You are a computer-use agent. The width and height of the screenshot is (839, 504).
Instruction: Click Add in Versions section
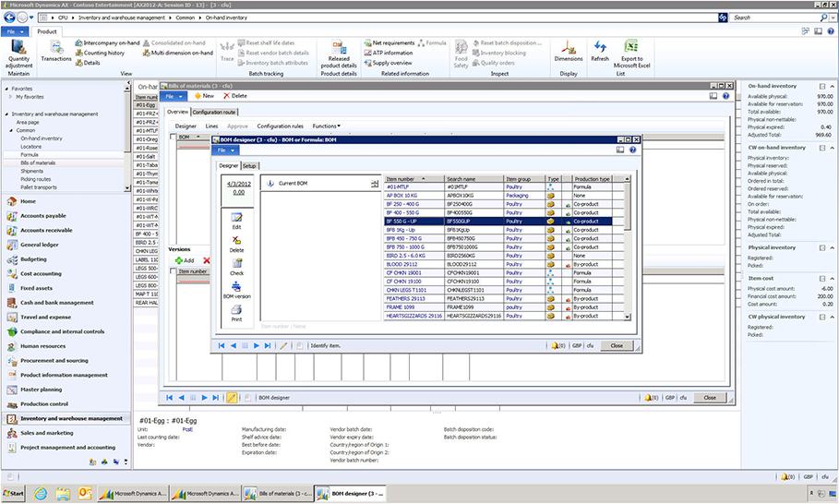tap(185, 260)
